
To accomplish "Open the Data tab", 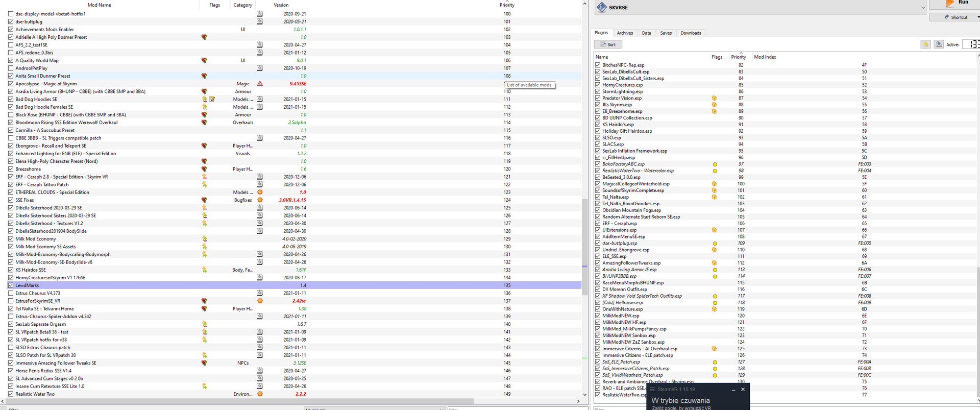I will coord(647,33).
